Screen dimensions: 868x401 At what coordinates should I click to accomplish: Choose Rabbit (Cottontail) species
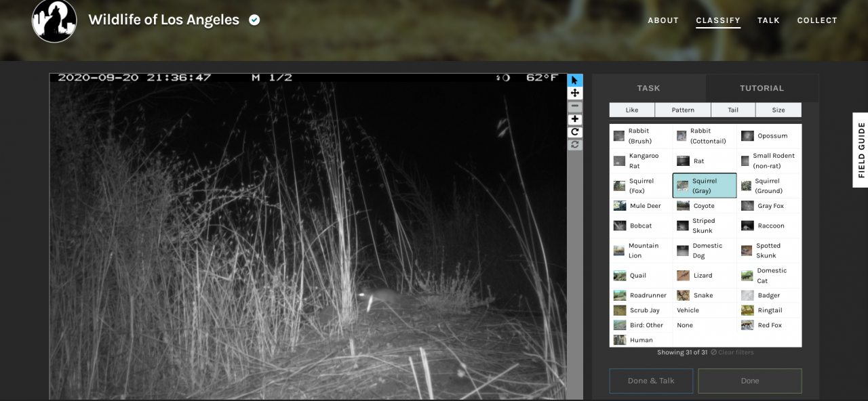point(705,136)
